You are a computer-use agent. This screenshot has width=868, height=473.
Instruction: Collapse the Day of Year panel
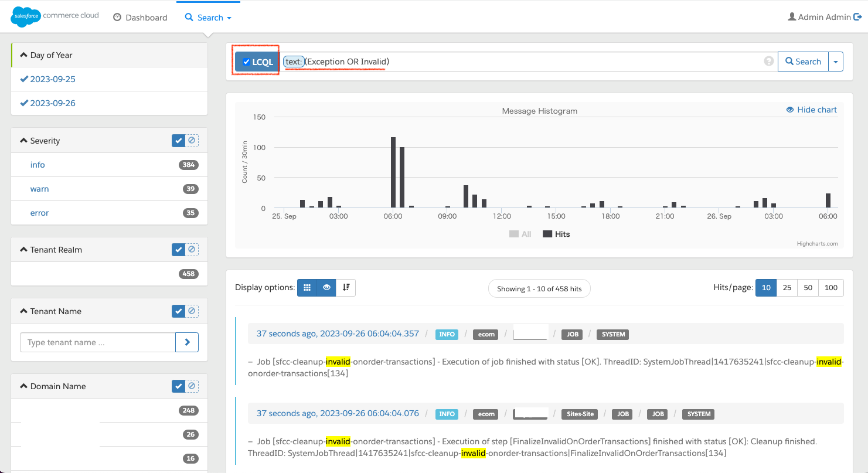point(46,55)
